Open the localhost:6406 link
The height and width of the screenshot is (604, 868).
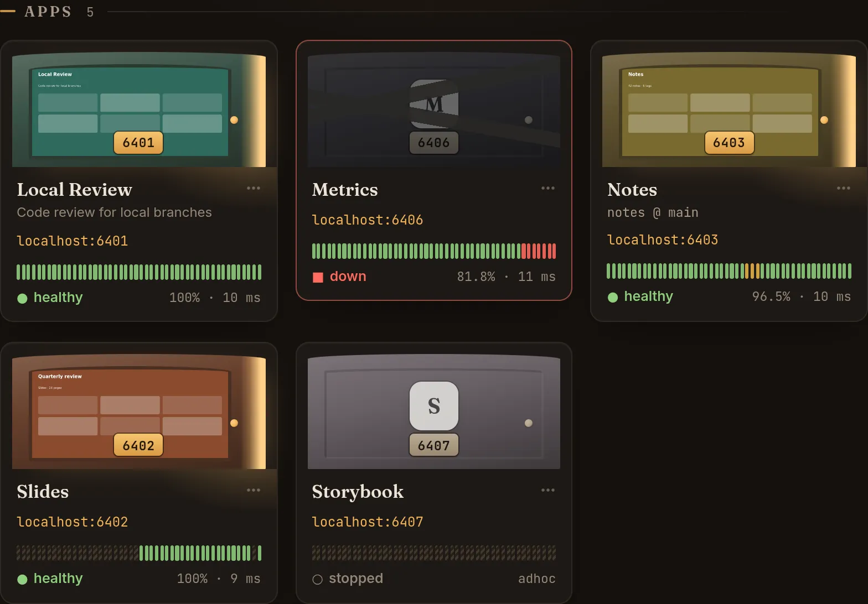368,220
